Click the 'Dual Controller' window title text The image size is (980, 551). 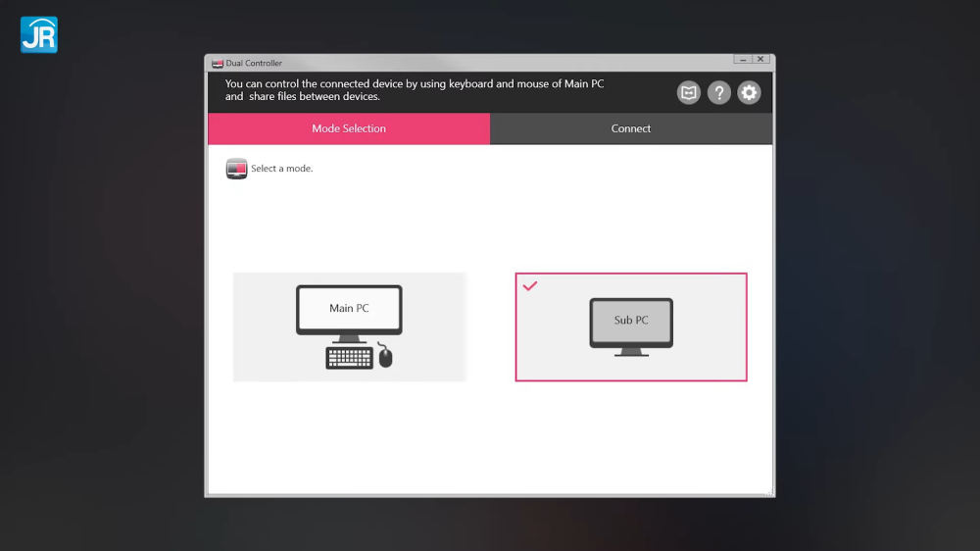[254, 63]
